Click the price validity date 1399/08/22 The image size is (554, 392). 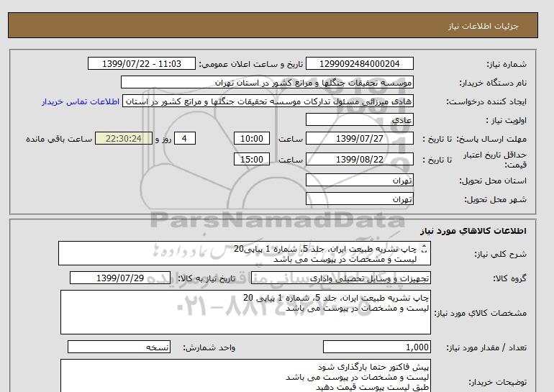click(x=359, y=159)
